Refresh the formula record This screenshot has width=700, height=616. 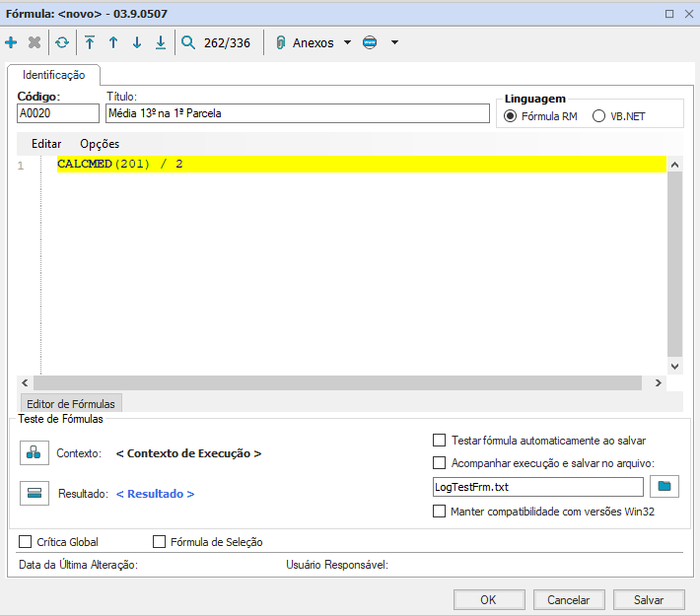click(x=62, y=42)
